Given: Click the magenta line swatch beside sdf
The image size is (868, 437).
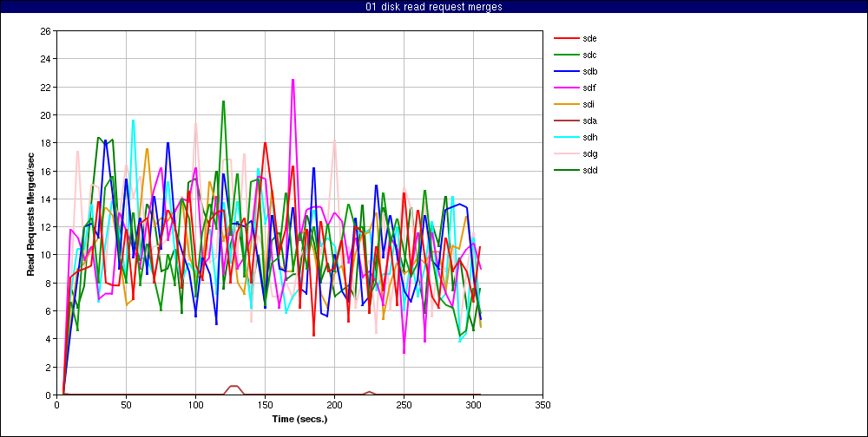Looking at the screenshot, I should click(566, 88).
